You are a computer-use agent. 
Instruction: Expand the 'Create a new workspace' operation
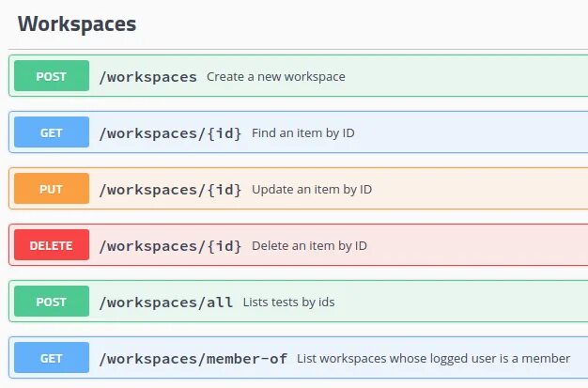click(276, 77)
